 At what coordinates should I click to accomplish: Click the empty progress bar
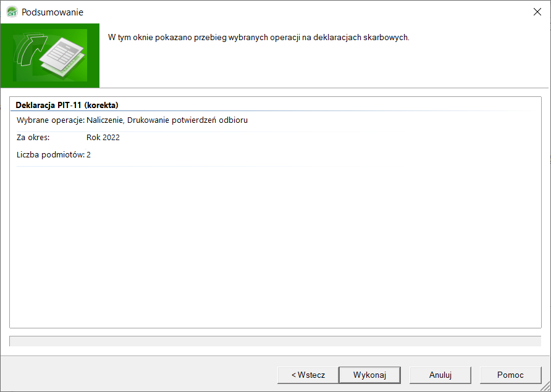coord(275,341)
